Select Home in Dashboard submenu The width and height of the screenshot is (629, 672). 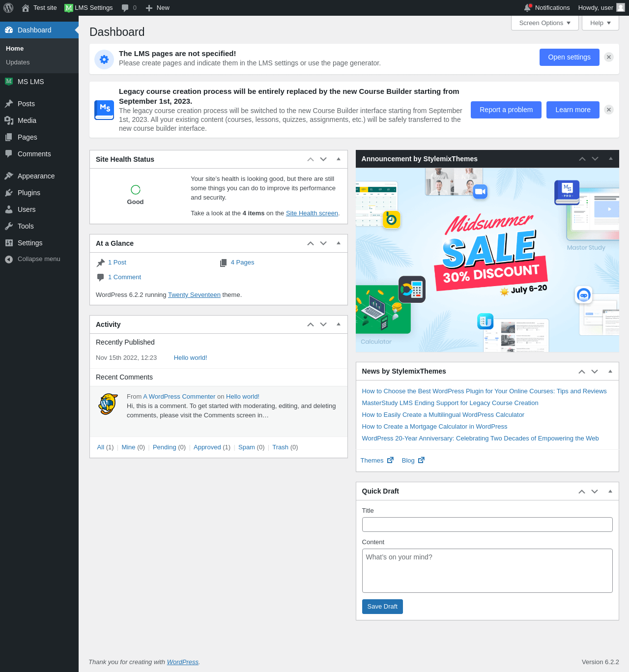15,49
